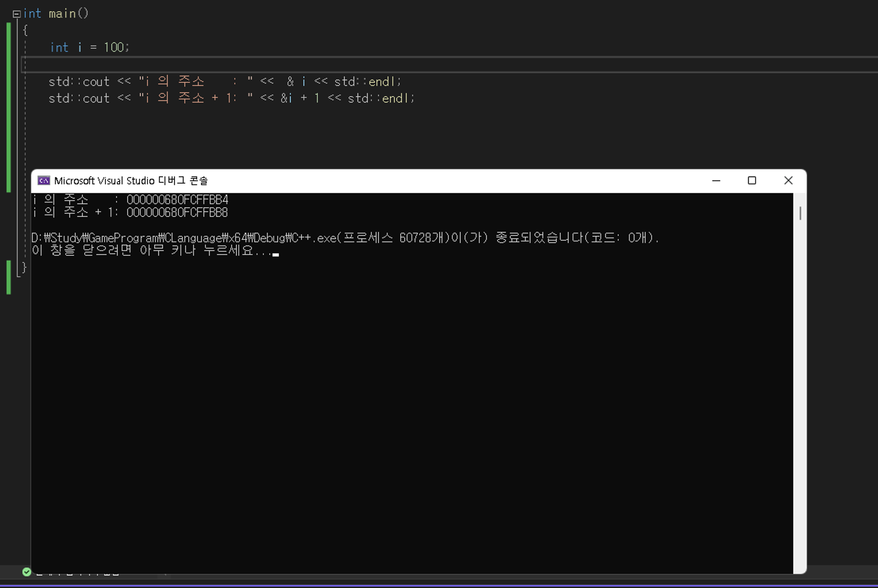Image resolution: width=878 pixels, height=588 pixels.
Task: Click the closing brace of main
Action: pyautogui.click(x=24, y=267)
